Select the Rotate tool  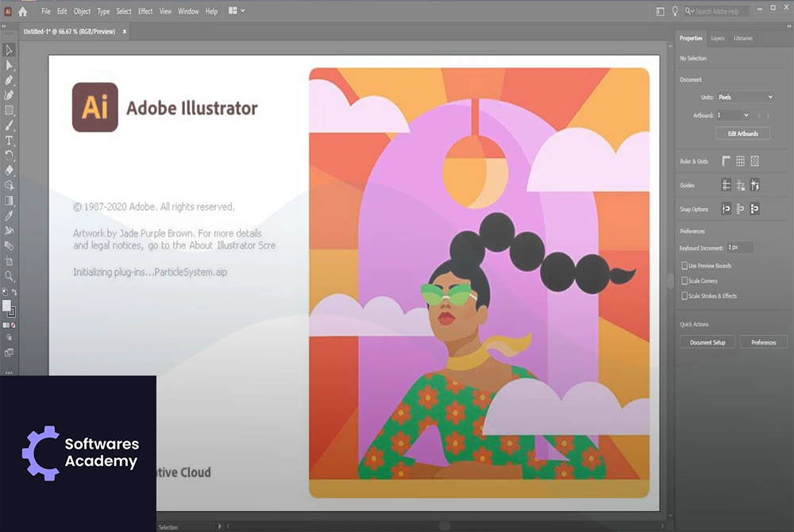click(x=9, y=156)
